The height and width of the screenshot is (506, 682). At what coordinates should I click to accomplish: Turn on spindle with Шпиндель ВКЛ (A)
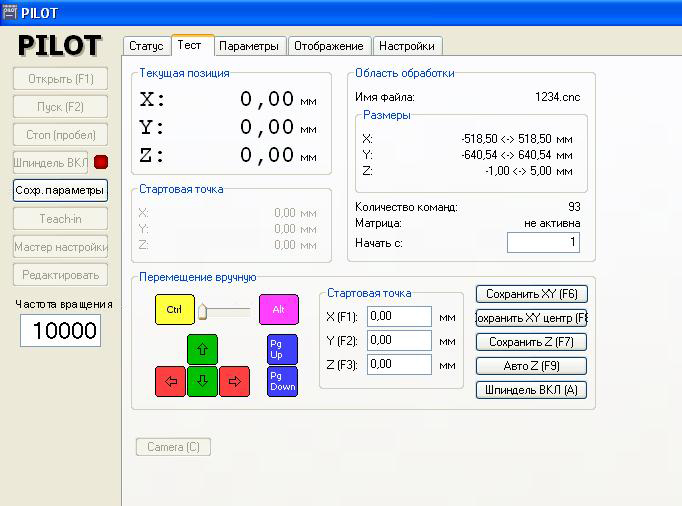(531, 390)
